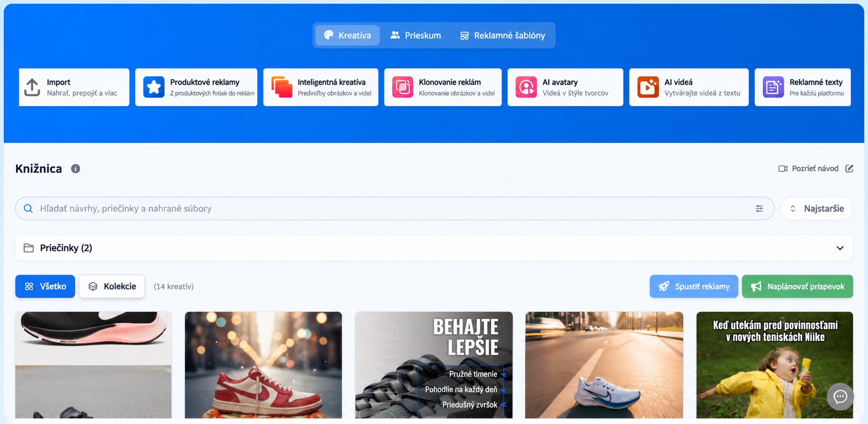
Task: Open the chat support bubble
Action: coord(840,397)
